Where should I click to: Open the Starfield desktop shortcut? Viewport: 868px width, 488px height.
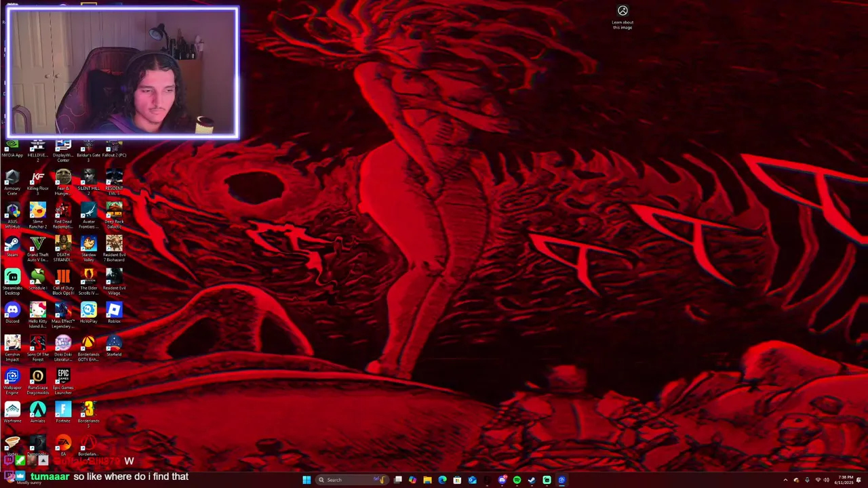point(114,346)
